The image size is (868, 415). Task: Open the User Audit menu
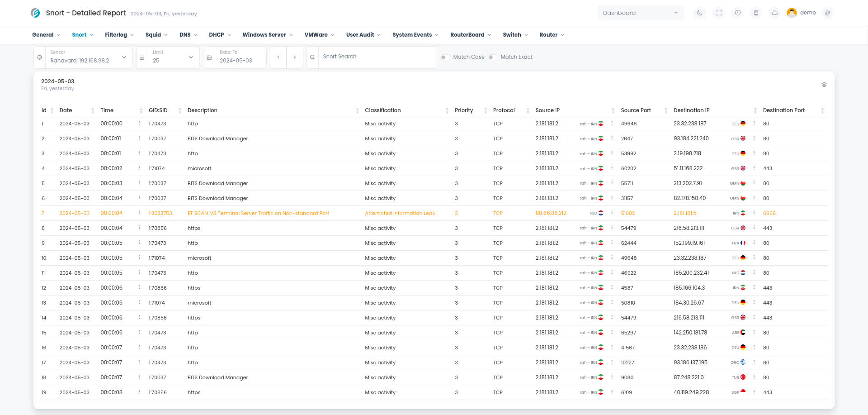tap(363, 35)
